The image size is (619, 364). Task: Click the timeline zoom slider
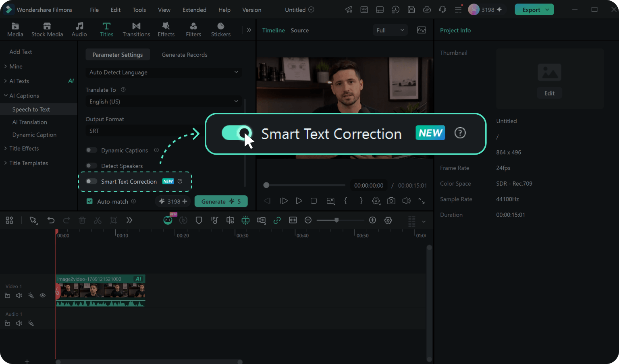pos(337,220)
